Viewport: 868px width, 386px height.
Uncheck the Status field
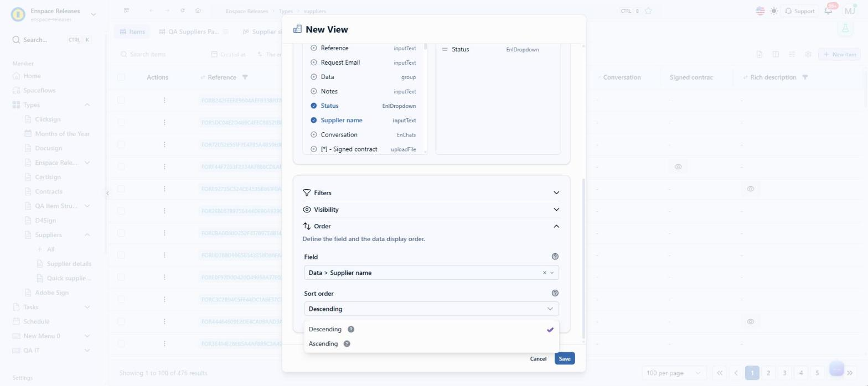(x=314, y=106)
